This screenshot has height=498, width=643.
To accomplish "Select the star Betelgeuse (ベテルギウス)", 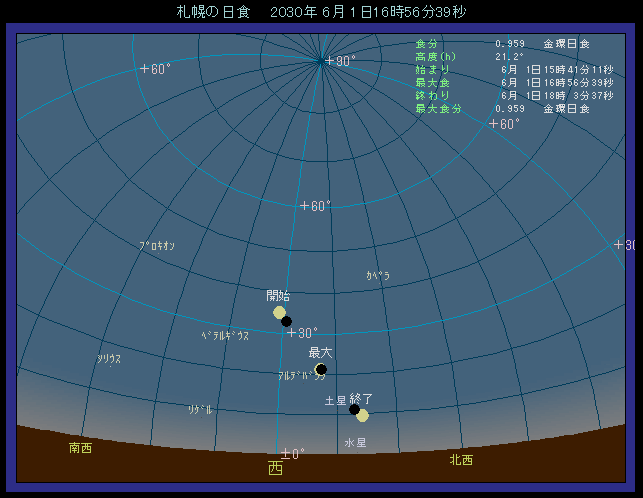I will [x=224, y=336].
